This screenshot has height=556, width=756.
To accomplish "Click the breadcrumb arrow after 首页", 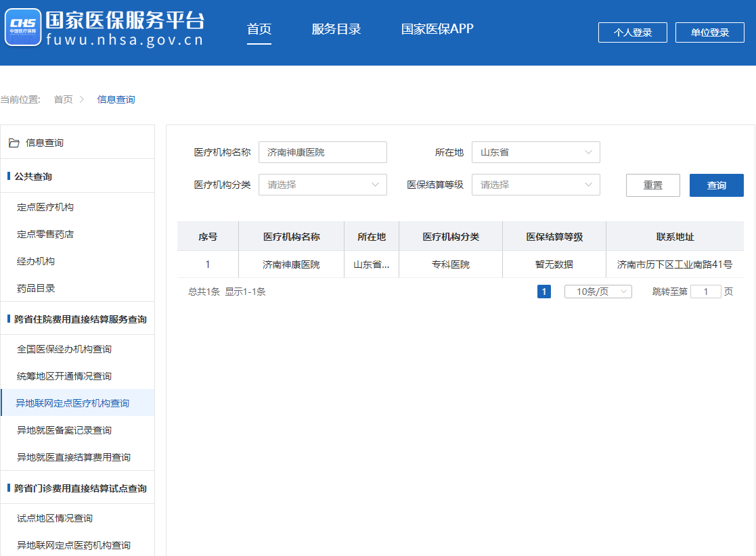I will click(x=82, y=99).
